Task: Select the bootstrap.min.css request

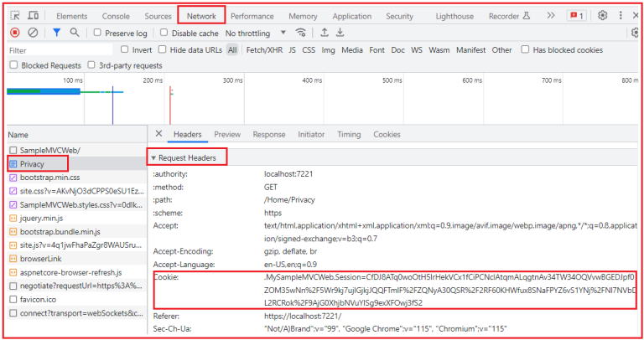Action: [49, 178]
